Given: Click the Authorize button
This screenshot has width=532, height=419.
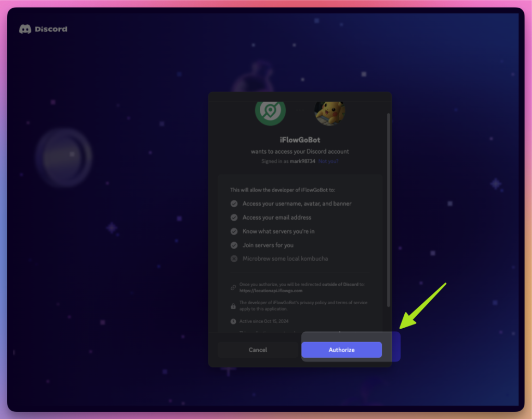Looking at the screenshot, I should tap(341, 349).
